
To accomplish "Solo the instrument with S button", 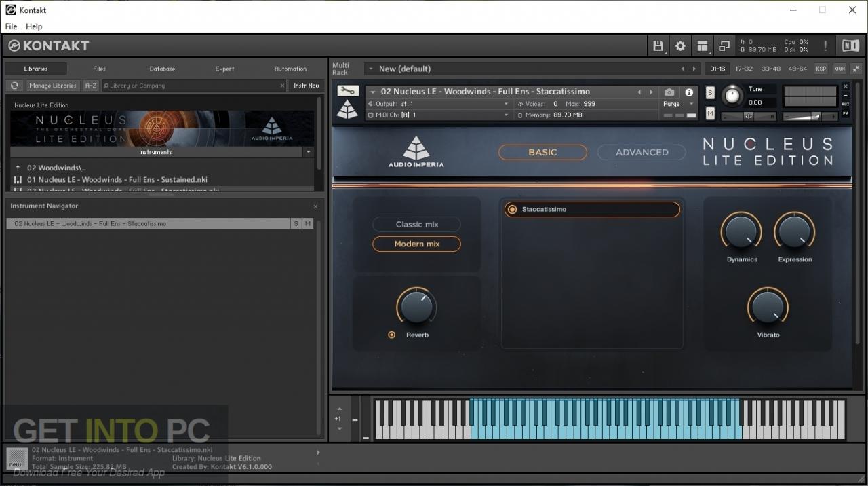I will 710,92.
